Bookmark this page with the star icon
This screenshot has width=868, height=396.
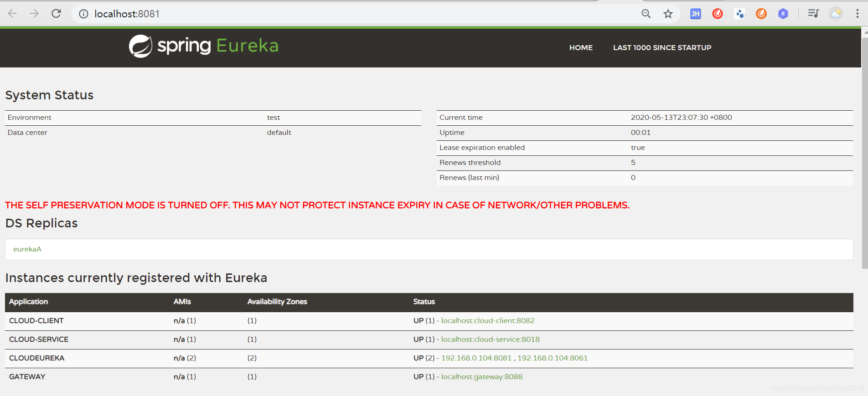pyautogui.click(x=668, y=14)
